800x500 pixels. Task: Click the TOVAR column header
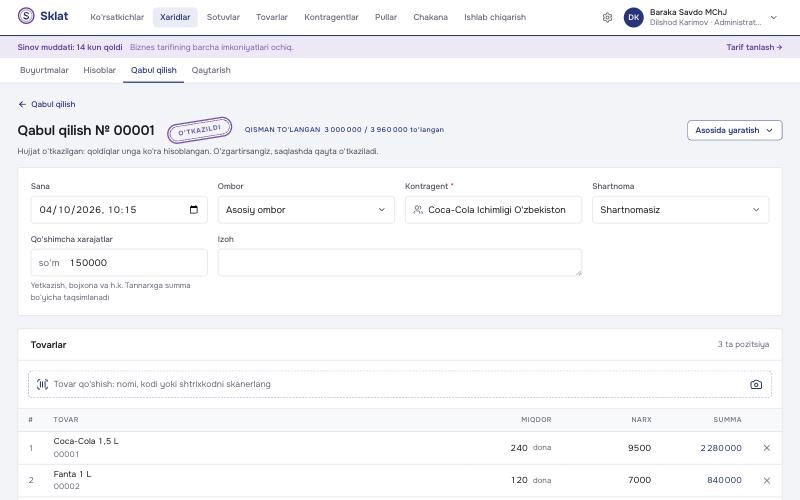[x=66, y=419]
